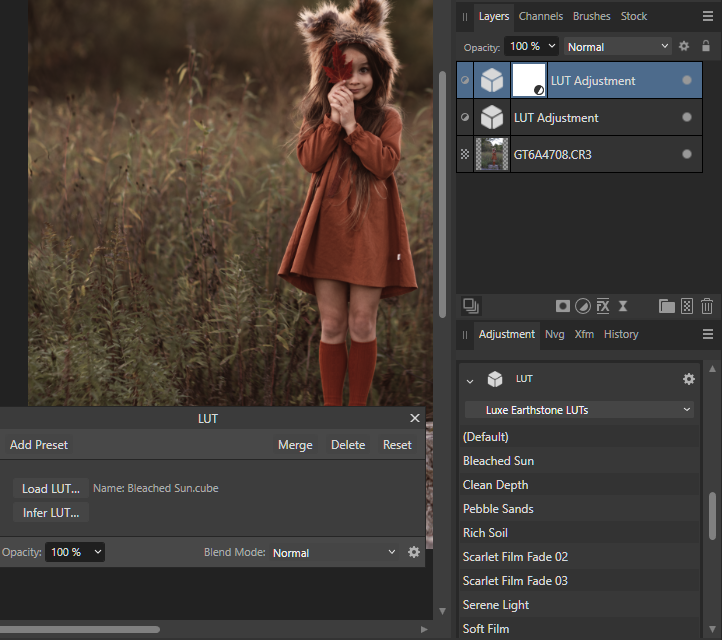Toggle visibility dot of selected LUT Adjustment layer
Screen dimensions: 722x640
[x=687, y=81]
